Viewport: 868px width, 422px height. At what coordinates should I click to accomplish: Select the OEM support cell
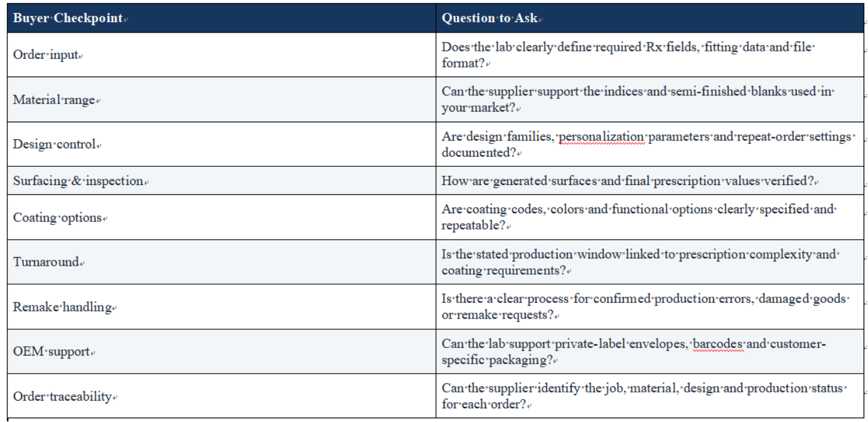tap(222, 352)
